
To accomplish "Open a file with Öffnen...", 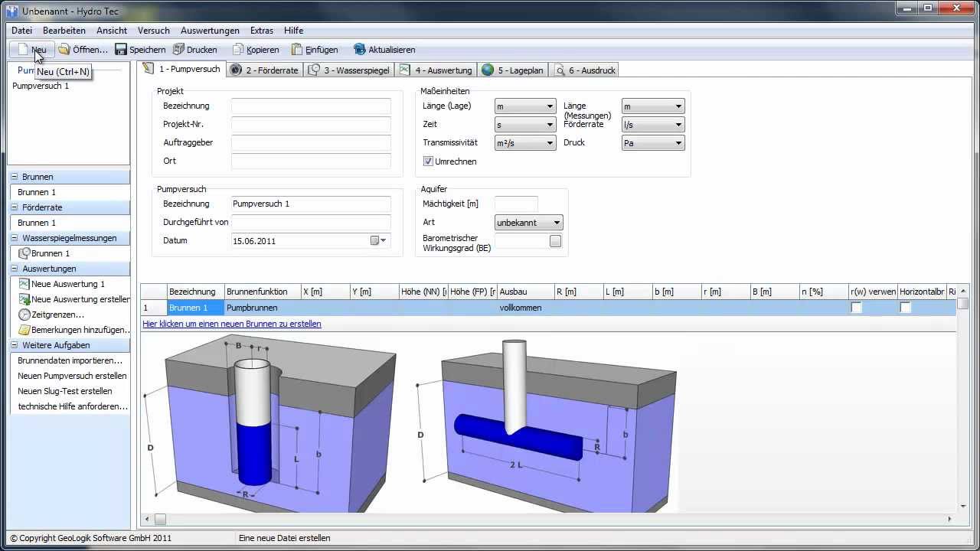I will coord(83,50).
